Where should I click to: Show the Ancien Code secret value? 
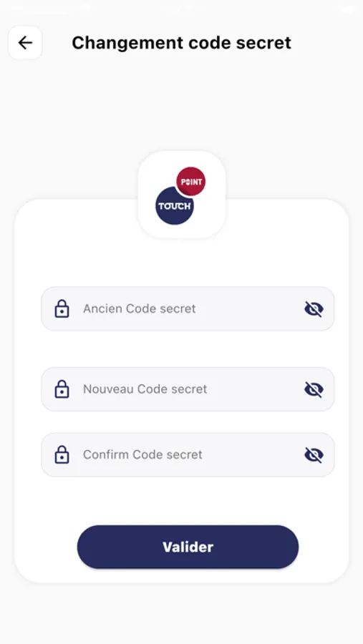pyautogui.click(x=314, y=309)
